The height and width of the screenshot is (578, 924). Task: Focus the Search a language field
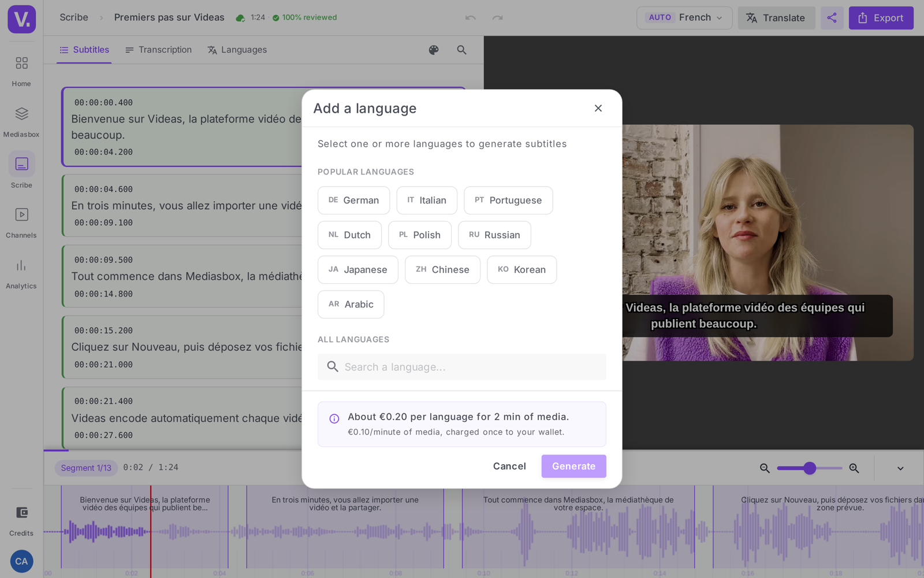(462, 367)
